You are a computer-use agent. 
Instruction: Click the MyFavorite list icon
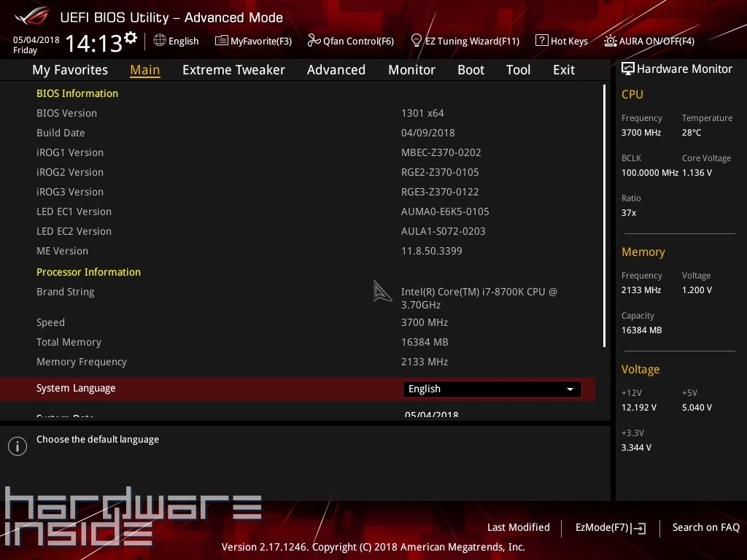pos(221,41)
